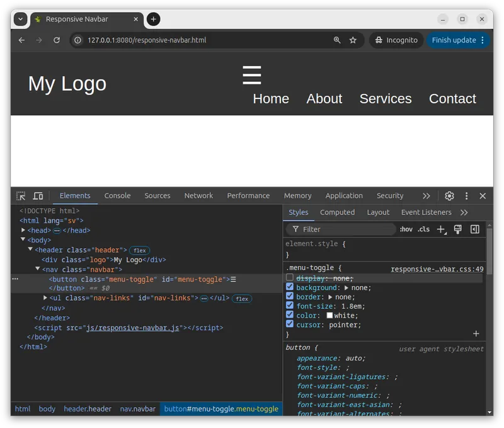Enable the display: none property checkbox
This screenshot has width=504, height=428.
[290, 278]
